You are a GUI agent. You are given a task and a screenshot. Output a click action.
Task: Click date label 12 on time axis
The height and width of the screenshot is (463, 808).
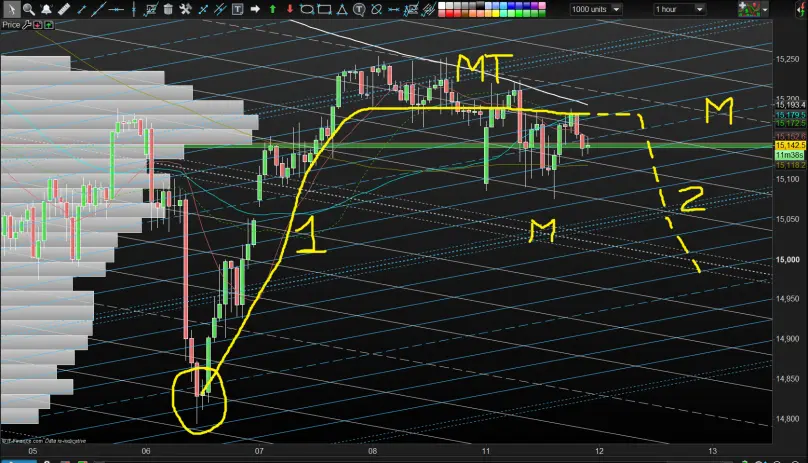pyautogui.click(x=599, y=451)
